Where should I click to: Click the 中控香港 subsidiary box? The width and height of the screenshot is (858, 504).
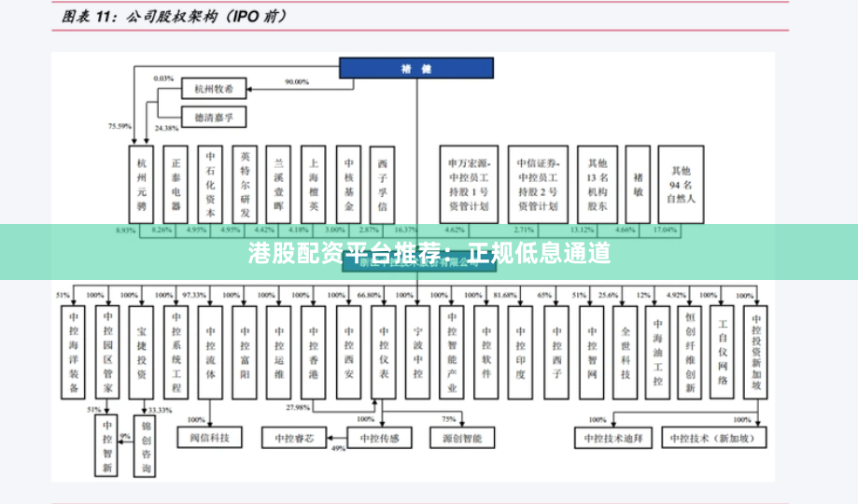(x=314, y=352)
